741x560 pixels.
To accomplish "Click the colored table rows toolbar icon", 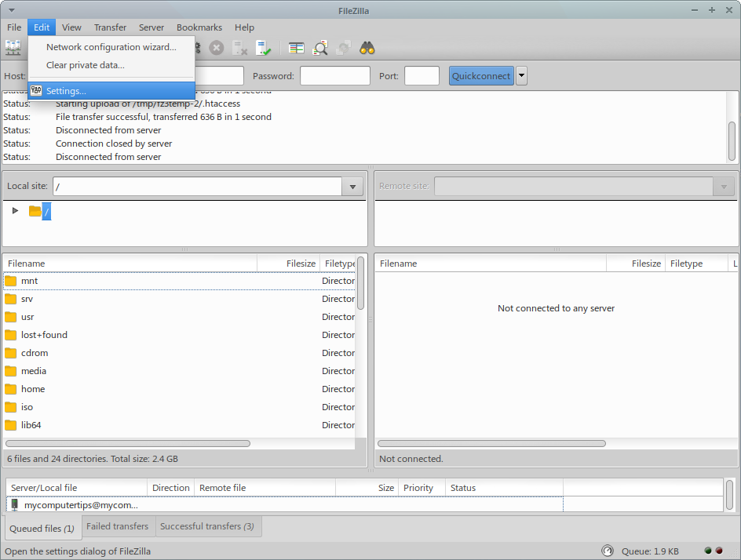I will 296,48.
